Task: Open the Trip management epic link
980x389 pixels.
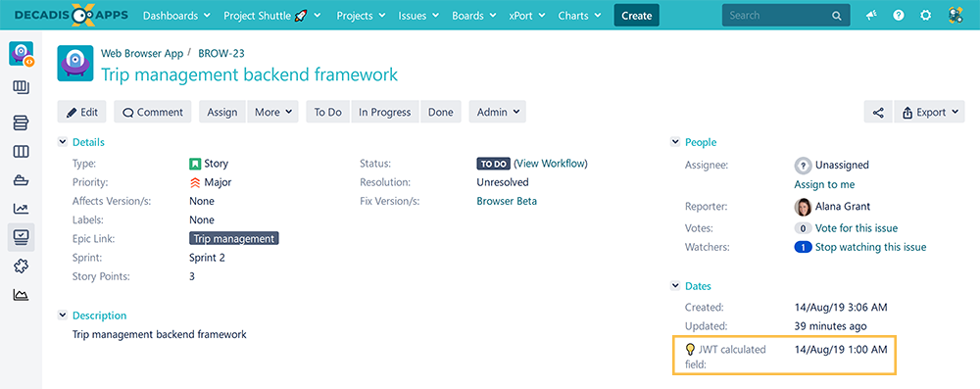Action: [234, 239]
